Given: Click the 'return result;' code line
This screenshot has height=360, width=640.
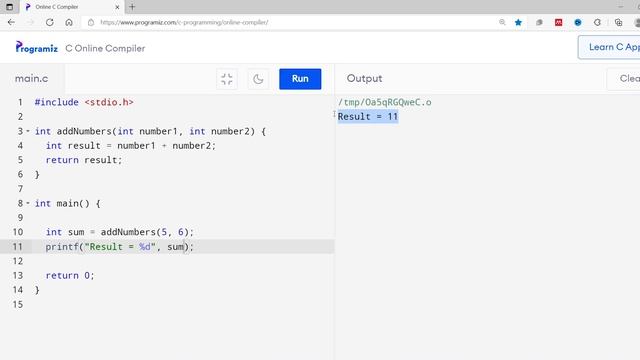Looking at the screenshot, I should click(84, 160).
